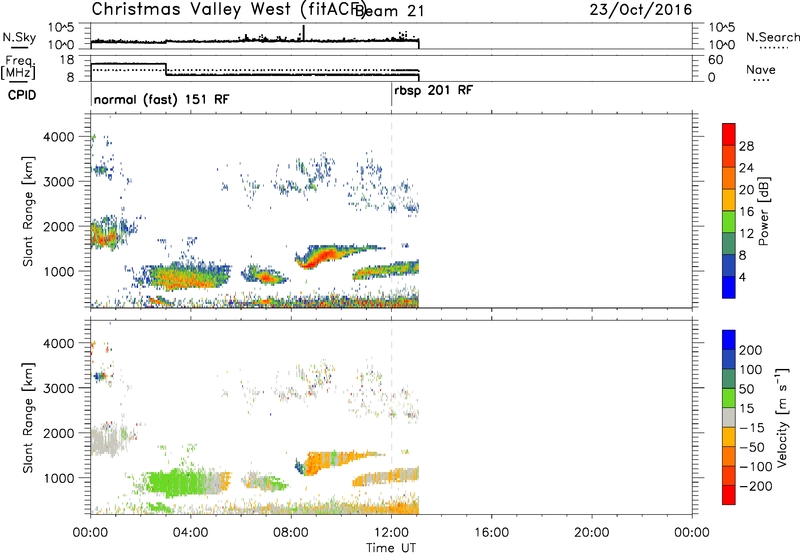Click the 'N.Search' legend label
Image resolution: width=800 pixels, height=554 pixels.
pos(772,37)
